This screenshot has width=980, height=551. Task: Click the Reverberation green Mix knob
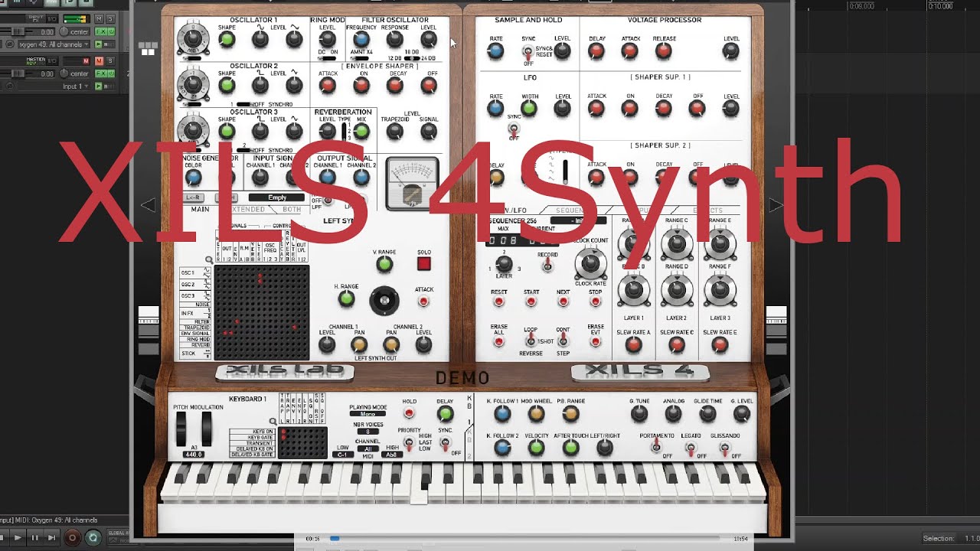361,131
